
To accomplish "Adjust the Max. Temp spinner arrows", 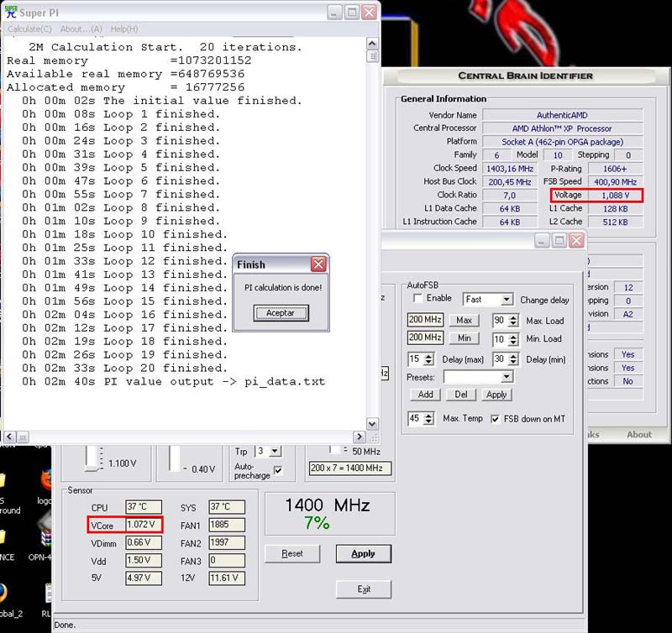I will (x=429, y=418).
